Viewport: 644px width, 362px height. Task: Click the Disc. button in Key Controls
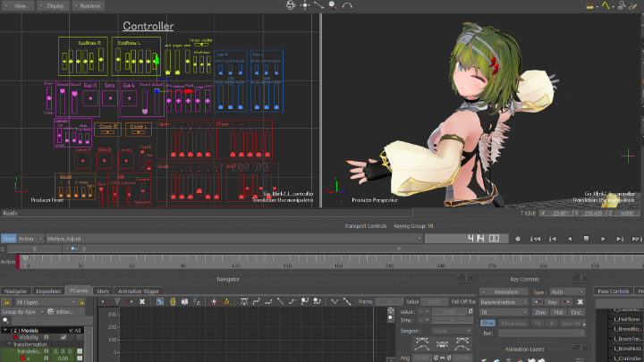click(x=576, y=312)
